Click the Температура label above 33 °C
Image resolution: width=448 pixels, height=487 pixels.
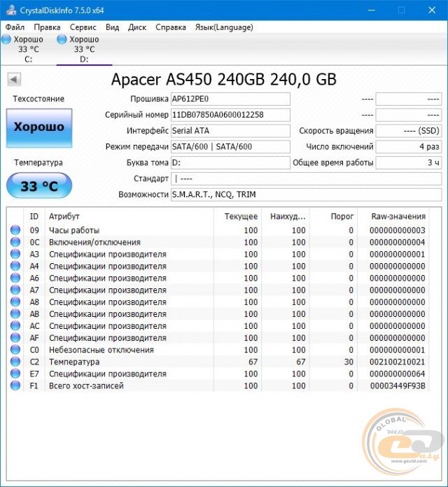pyautogui.click(x=38, y=162)
